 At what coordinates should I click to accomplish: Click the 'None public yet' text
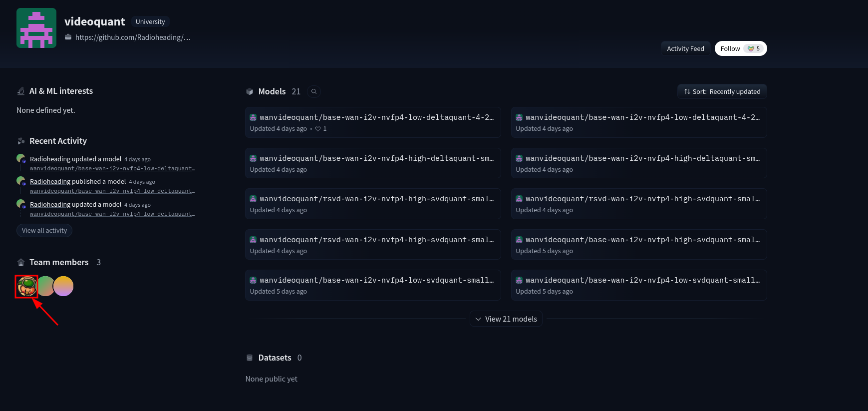pyautogui.click(x=272, y=379)
